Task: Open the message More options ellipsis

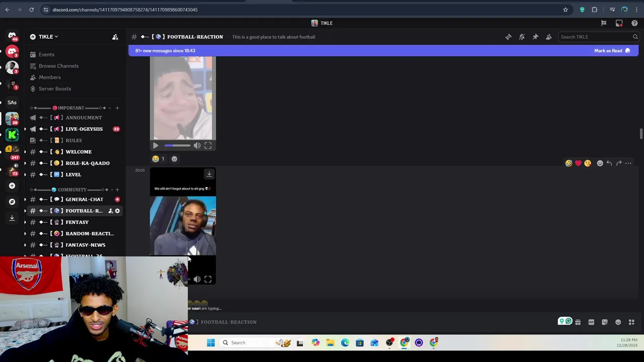Action: coord(628,163)
